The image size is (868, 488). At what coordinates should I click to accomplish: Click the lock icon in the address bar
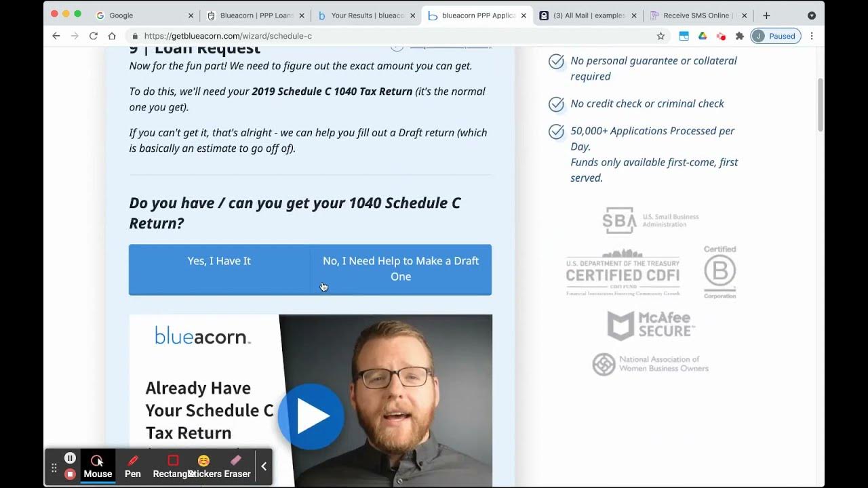click(136, 36)
